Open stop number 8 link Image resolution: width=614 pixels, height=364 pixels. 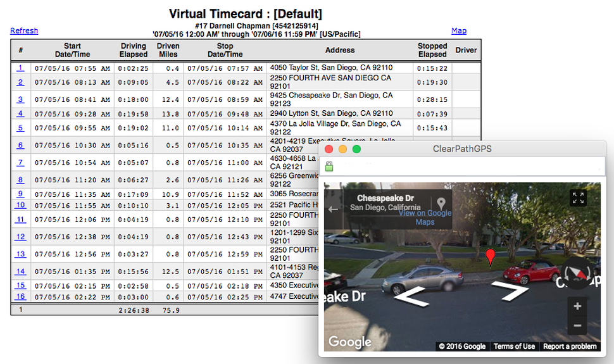point(20,180)
